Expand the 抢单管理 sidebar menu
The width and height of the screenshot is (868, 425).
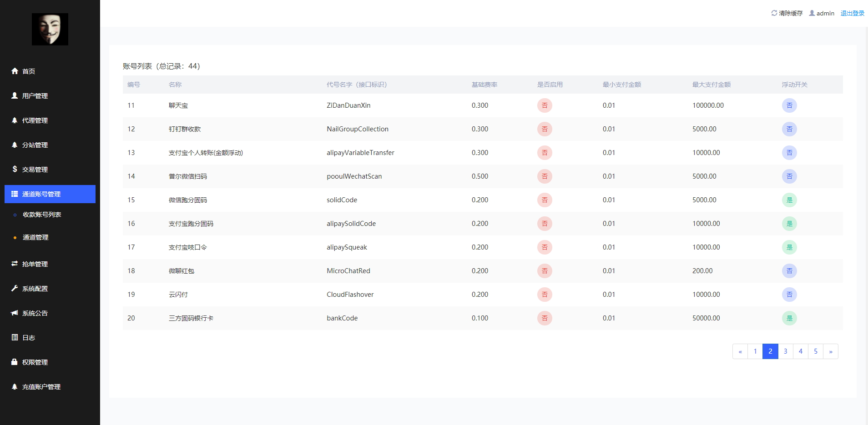click(35, 264)
